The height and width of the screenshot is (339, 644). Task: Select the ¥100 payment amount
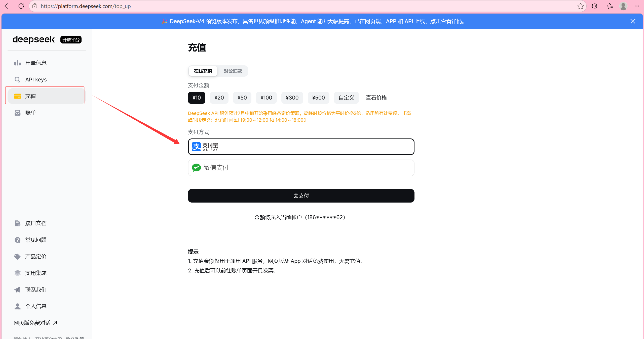coord(266,98)
